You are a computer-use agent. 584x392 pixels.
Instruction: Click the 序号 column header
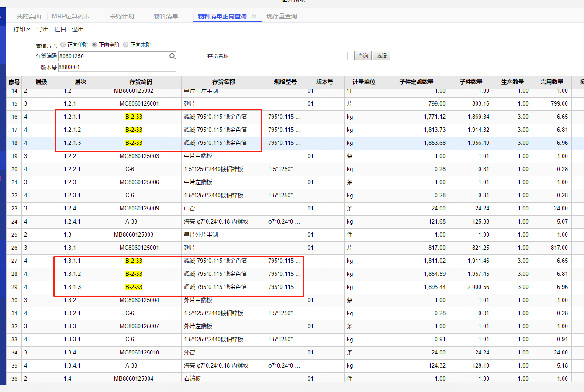[x=14, y=82]
